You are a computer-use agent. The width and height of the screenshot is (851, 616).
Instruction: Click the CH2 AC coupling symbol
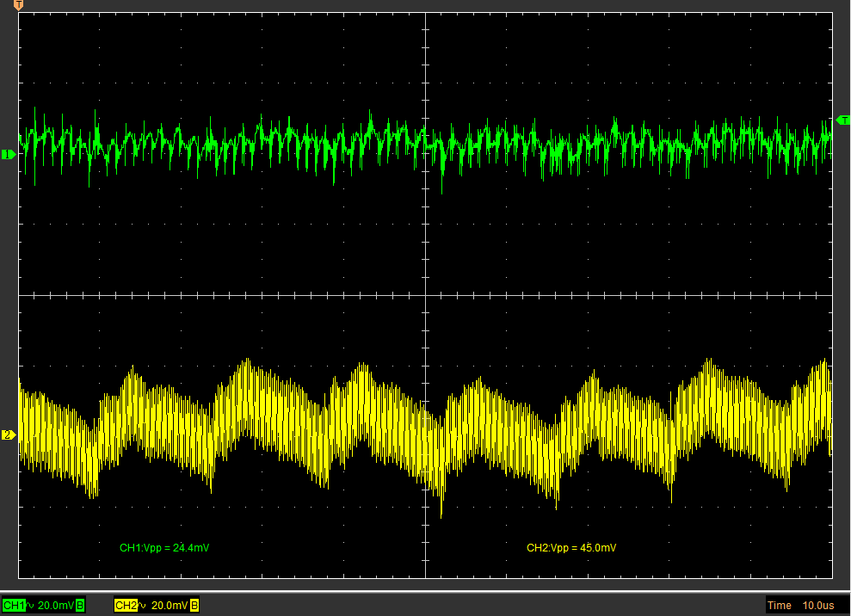[x=142, y=605]
